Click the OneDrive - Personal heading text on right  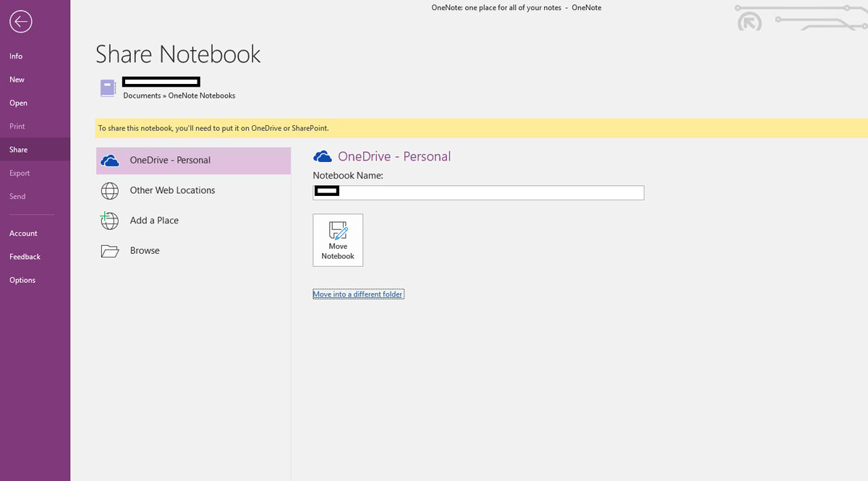(394, 156)
